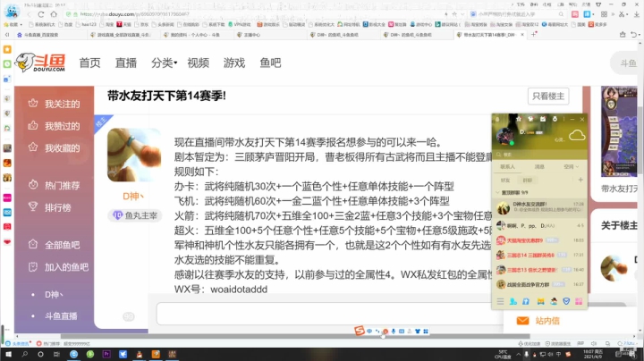
Task: Open the 直播 navigation item
Action: point(126,63)
